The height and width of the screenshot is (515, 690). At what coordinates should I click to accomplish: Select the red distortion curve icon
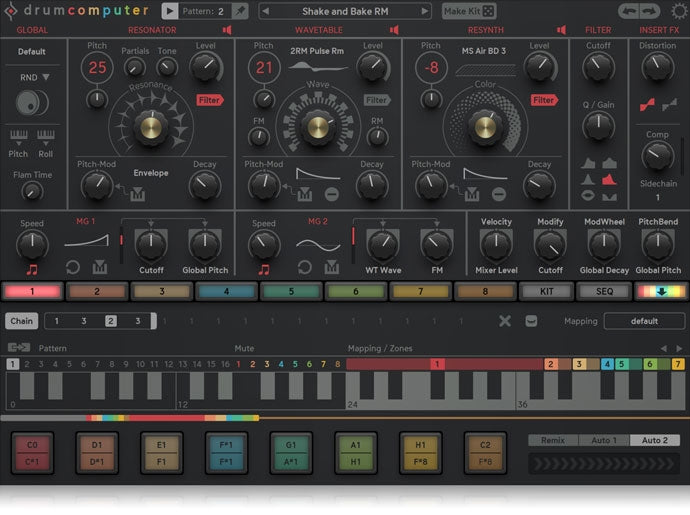647,105
